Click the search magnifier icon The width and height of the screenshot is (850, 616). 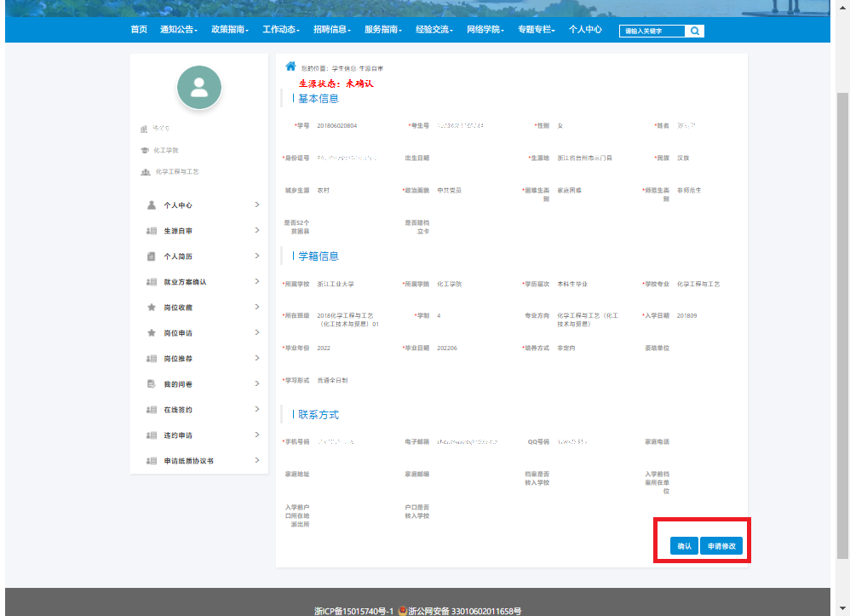(x=694, y=31)
